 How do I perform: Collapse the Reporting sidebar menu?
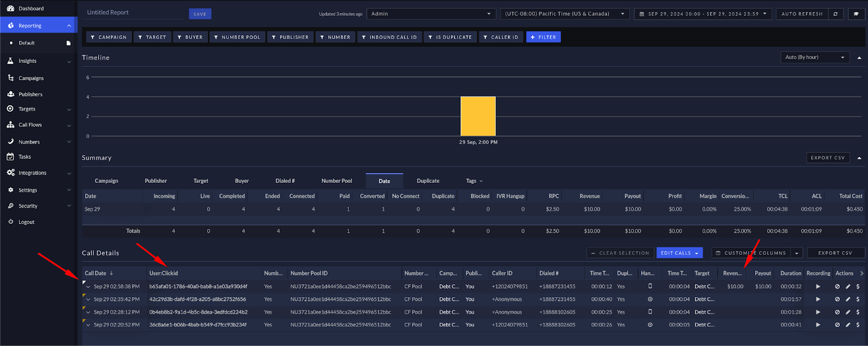click(69, 26)
